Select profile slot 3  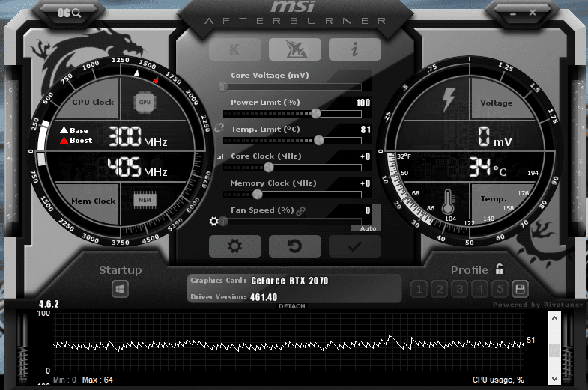click(x=459, y=289)
